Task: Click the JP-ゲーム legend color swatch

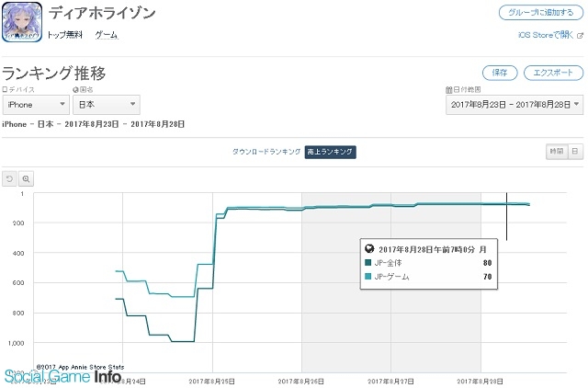Action: click(x=367, y=276)
